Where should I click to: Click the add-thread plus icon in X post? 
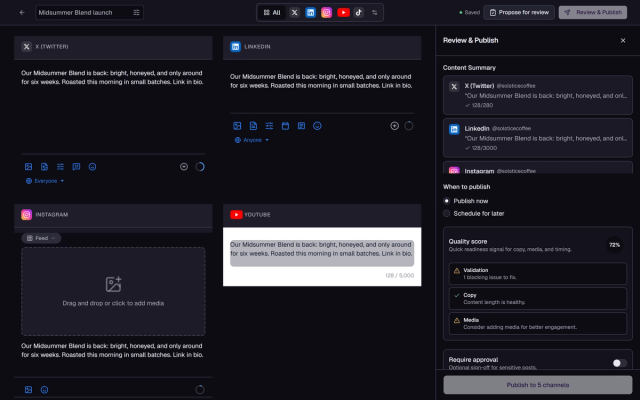184,167
